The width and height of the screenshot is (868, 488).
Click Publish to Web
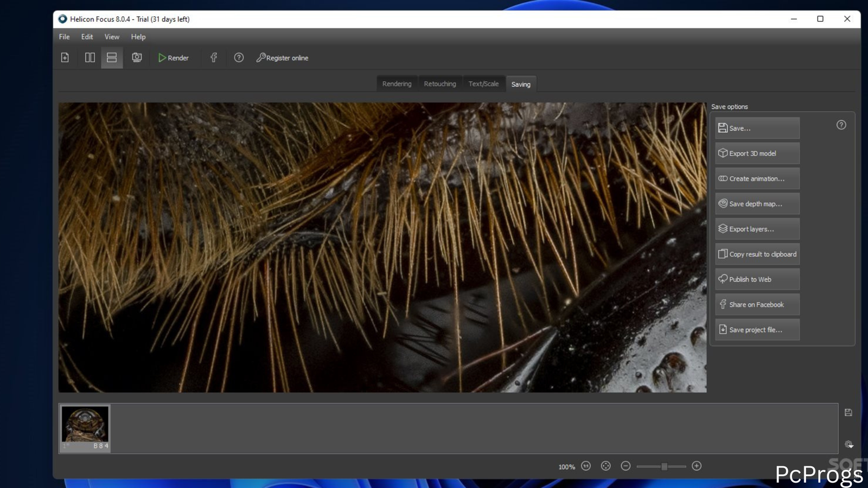(757, 279)
